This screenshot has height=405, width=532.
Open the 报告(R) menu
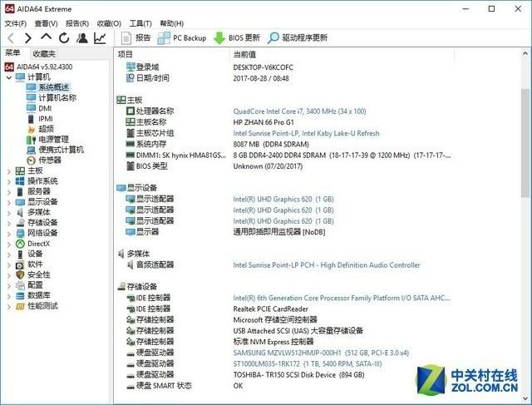coord(77,23)
